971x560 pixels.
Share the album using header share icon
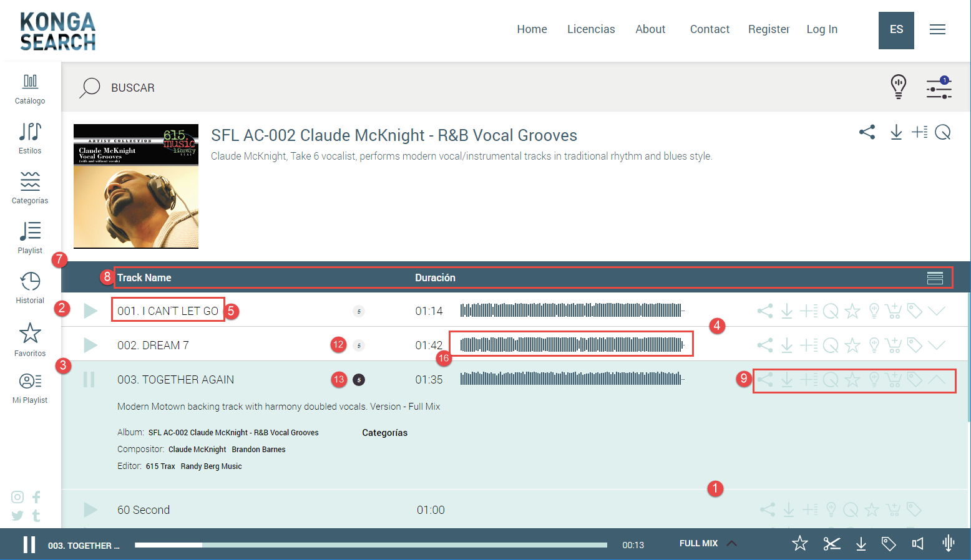pyautogui.click(x=867, y=132)
